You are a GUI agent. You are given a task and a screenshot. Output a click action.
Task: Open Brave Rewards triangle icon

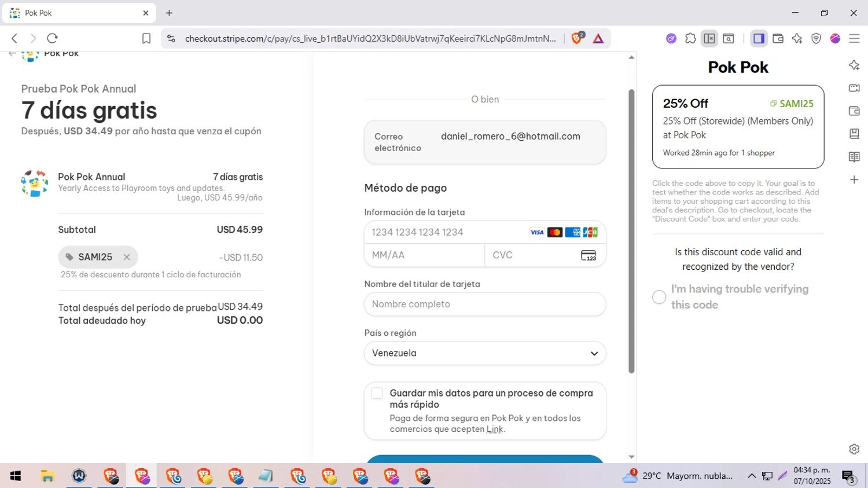click(x=598, y=38)
